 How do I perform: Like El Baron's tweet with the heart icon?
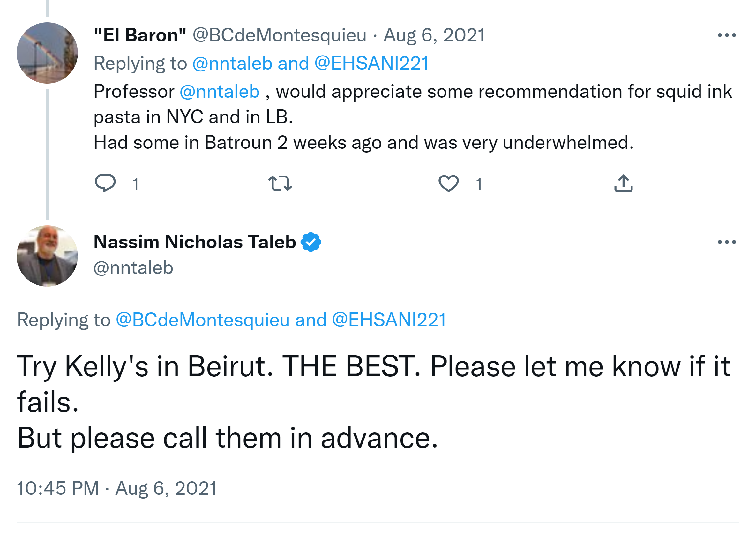click(448, 183)
